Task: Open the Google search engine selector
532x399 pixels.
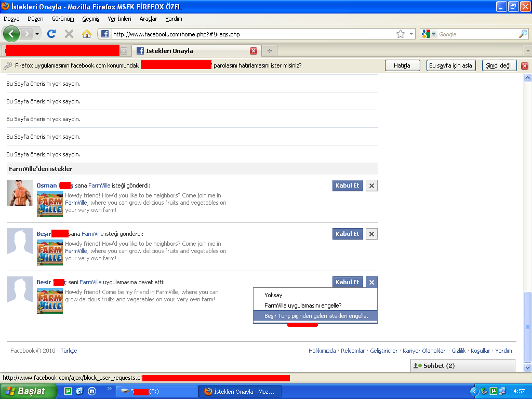Action: coord(429,34)
